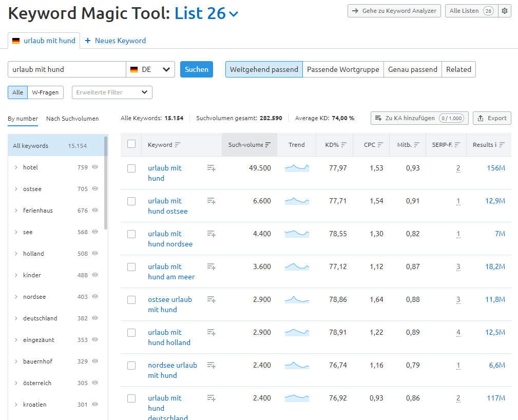Toggle eye icon for hotel group
The image size is (518, 420).
click(95, 167)
